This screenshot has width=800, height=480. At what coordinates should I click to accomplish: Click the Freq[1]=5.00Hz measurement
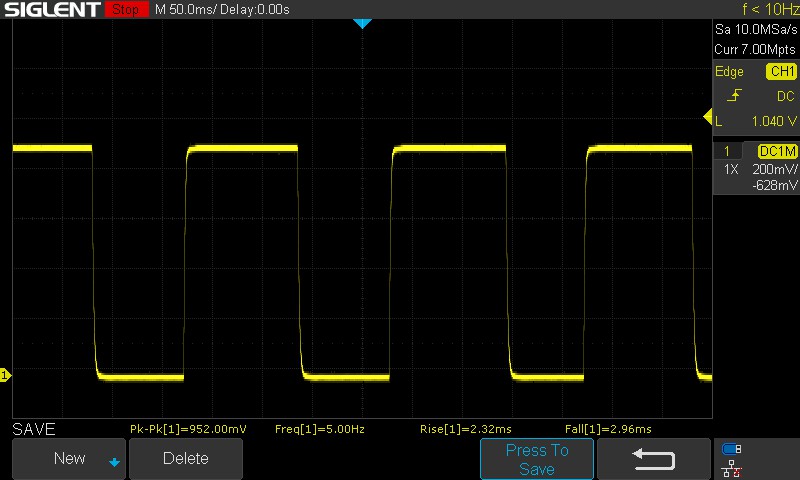320,429
